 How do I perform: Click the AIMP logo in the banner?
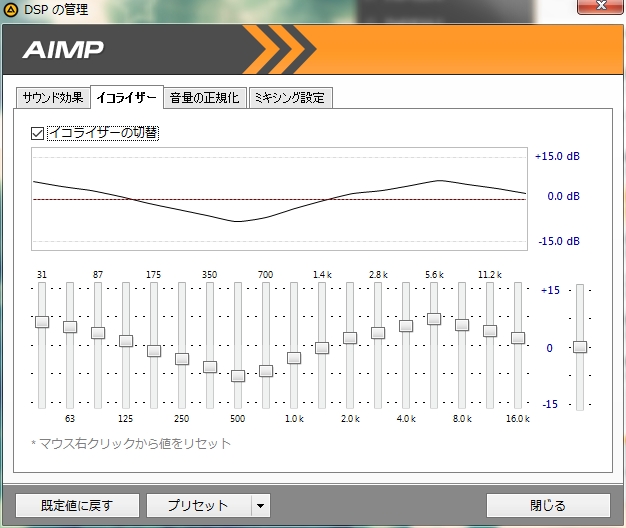[x=63, y=49]
